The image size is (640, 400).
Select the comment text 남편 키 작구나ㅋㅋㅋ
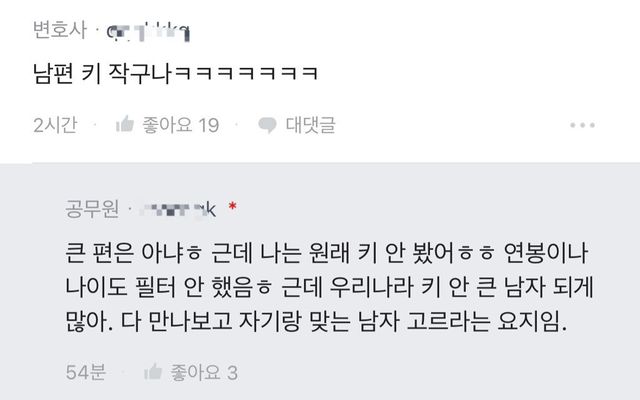[x=176, y=74]
